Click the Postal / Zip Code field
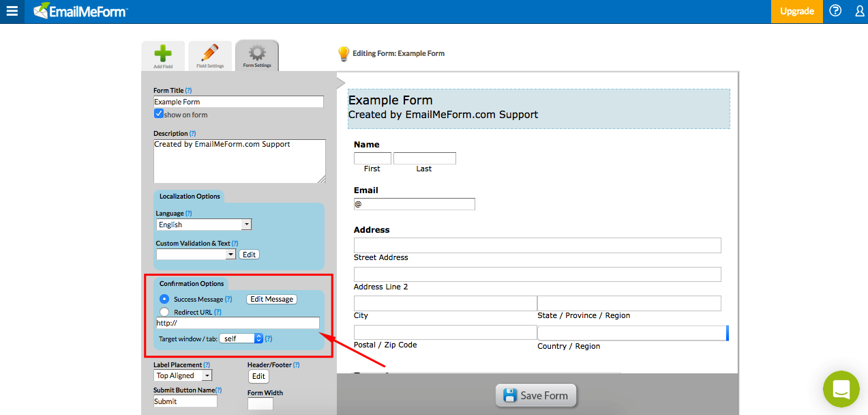 point(445,332)
